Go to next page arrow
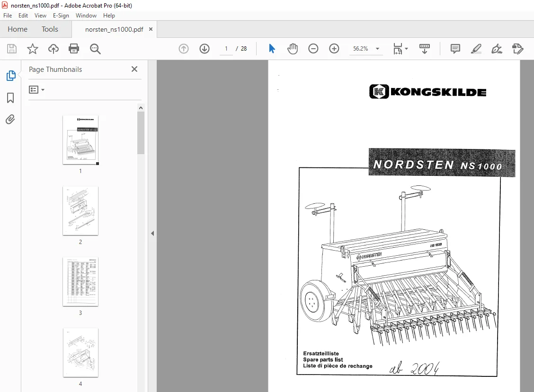This screenshot has width=534, height=392. (205, 49)
